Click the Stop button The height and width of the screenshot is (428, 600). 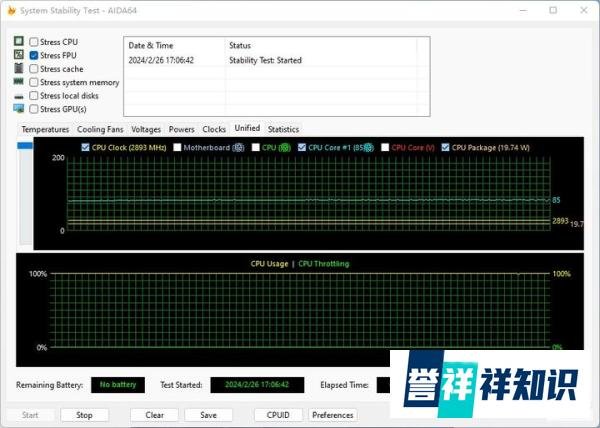click(x=84, y=415)
